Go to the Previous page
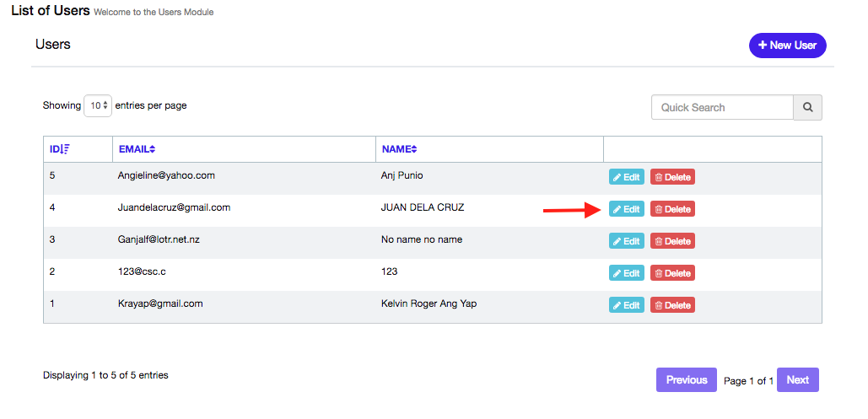The width and height of the screenshot is (868, 419). (x=686, y=380)
